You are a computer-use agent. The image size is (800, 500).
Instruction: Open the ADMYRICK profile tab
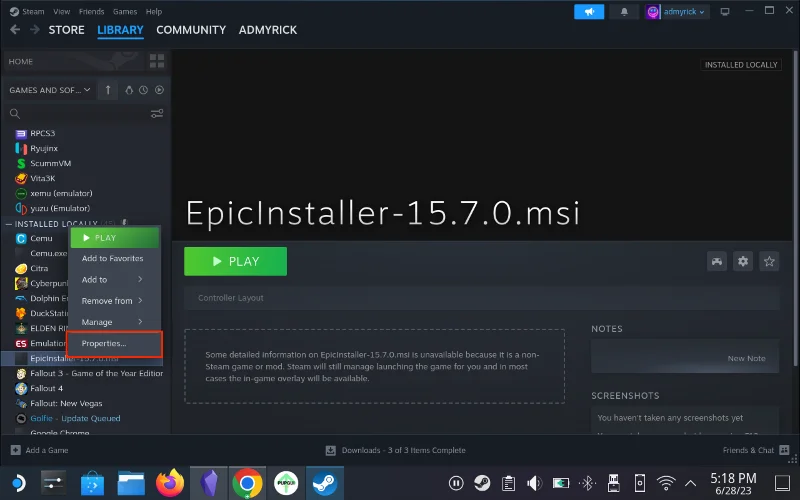pos(268,30)
